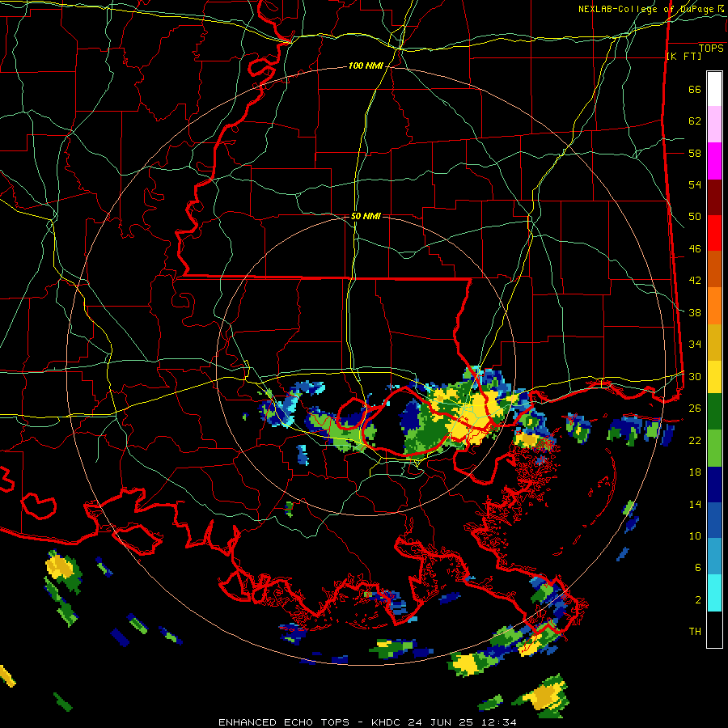Click the yellow 30 kft legend swatch
The width and height of the screenshot is (728, 728).
714,376
